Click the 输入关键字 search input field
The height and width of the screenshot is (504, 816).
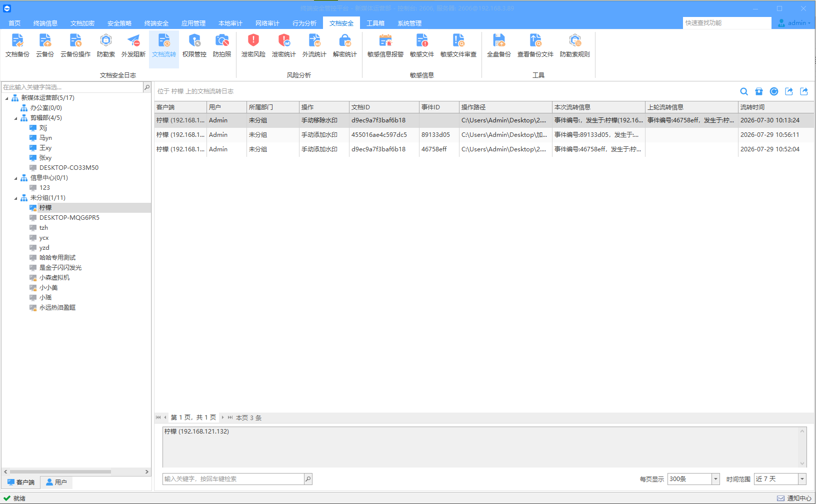click(x=233, y=479)
